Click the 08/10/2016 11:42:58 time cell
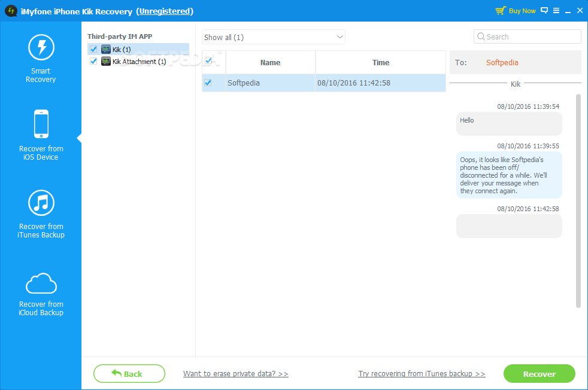The image size is (588, 390). click(x=381, y=83)
